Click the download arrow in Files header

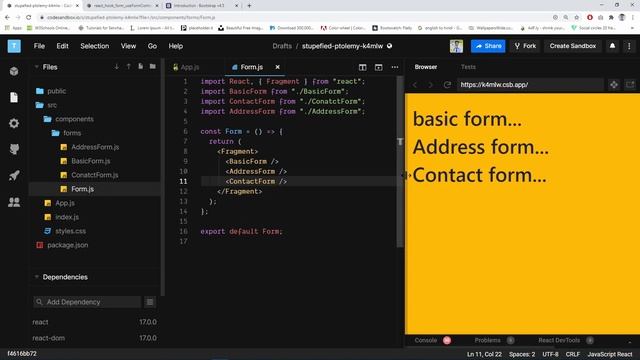[117, 67]
